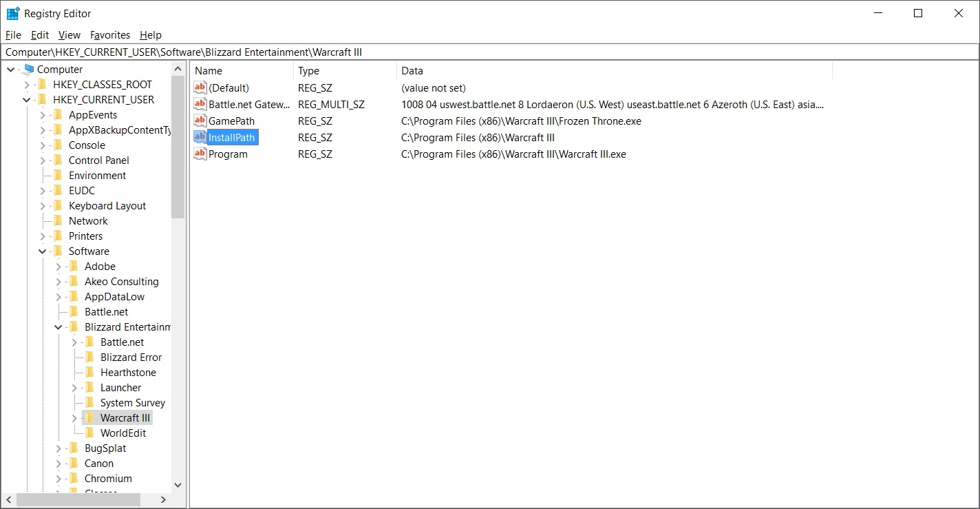980x509 pixels.
Task: Click the tree horizontal scrollbar right arrow
Action: [164, 499]
